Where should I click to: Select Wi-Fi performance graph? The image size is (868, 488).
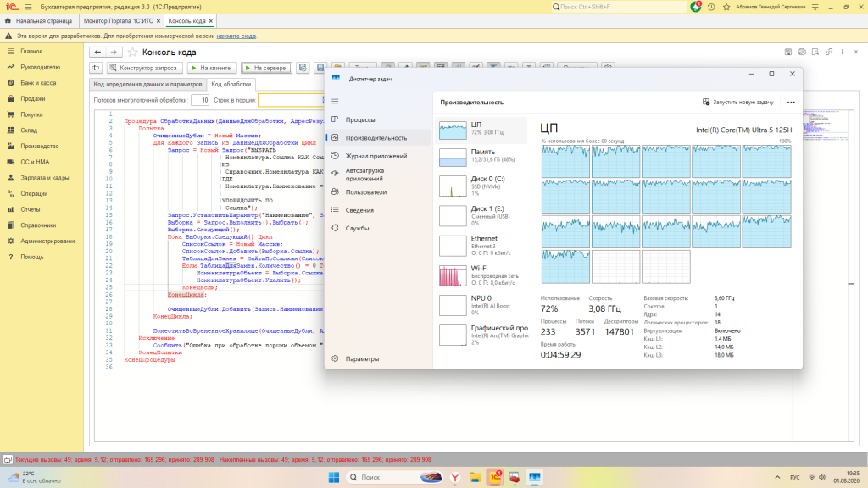point(481,275)
